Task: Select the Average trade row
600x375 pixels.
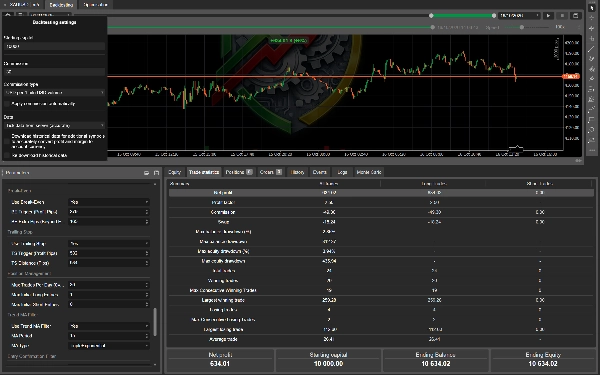Action: coord(381,339)
